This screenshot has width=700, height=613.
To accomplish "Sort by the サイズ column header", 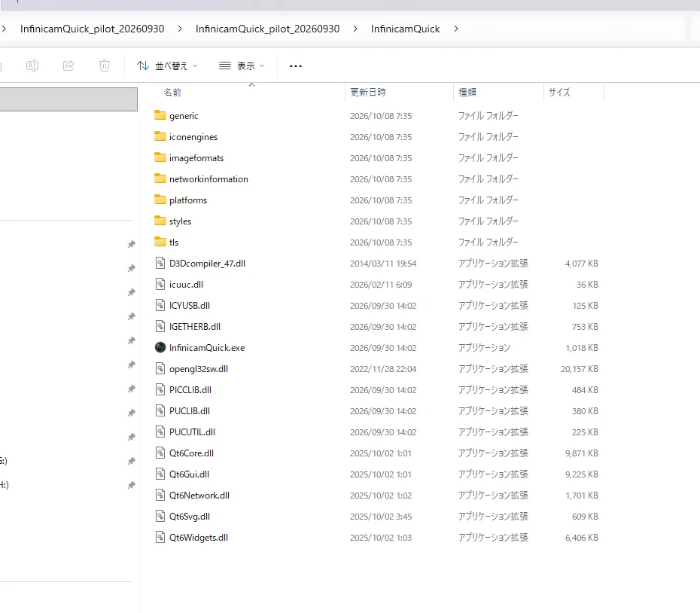I will point(559,93).
